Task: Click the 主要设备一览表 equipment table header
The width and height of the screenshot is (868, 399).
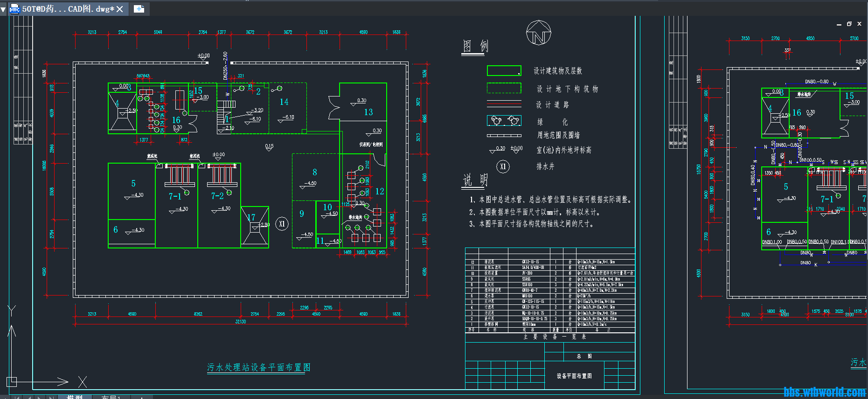Action: coord(554,337)
